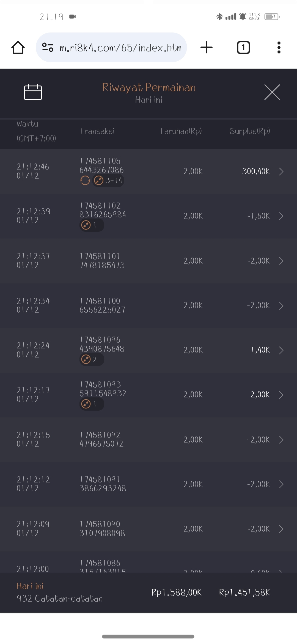Tap the URL address bar
Viewport: 297px width, 644px height.
(x=120, y=48)
